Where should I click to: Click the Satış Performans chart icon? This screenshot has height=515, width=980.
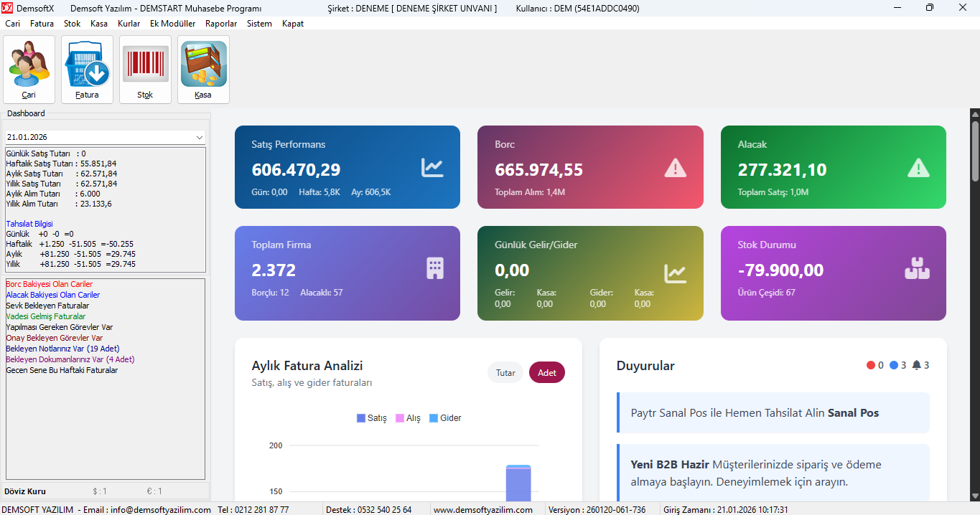pyautogui.click(x=432, y=168)
